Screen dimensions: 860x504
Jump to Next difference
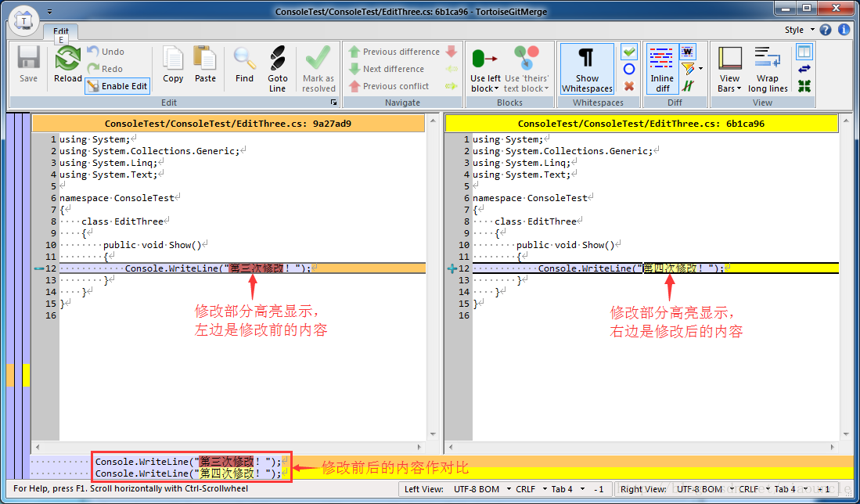[x=387, y=69]
